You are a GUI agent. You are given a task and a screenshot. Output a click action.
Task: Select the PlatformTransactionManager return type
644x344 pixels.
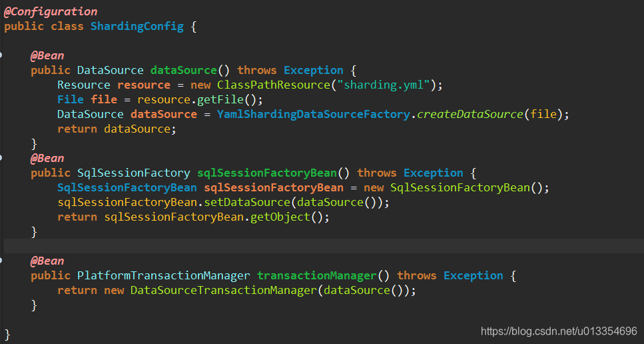tap(164, 276)
